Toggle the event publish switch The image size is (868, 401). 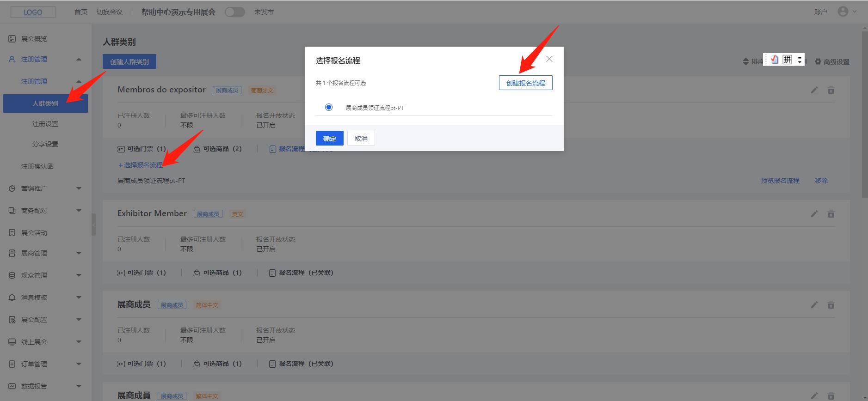[234, 12]
